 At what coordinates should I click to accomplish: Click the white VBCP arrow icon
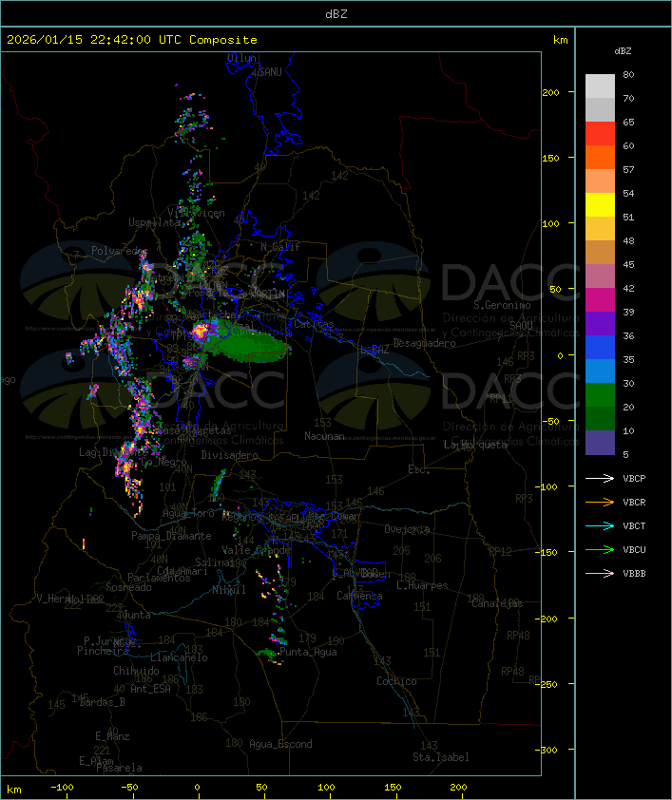coord(600,479)
